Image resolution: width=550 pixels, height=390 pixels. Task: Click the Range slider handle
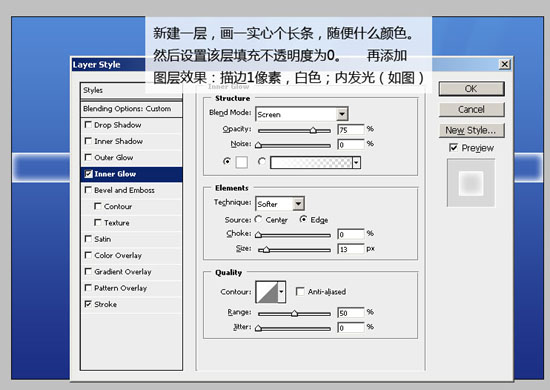tap(295, 314)
